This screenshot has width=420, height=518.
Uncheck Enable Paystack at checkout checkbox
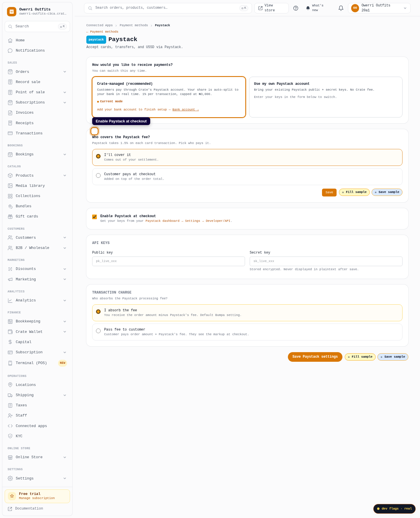point(94,217)
